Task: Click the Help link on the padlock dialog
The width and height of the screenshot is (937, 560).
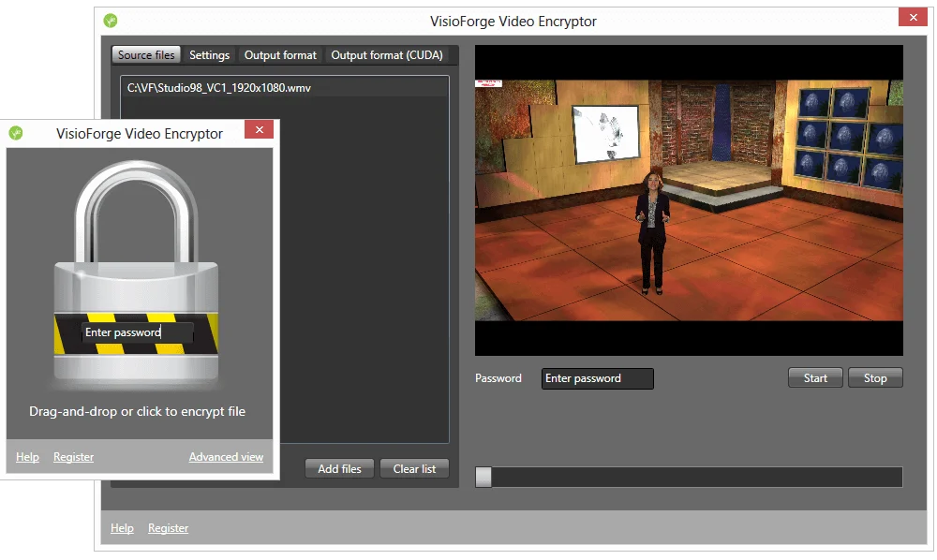Action: pos(27,456)
